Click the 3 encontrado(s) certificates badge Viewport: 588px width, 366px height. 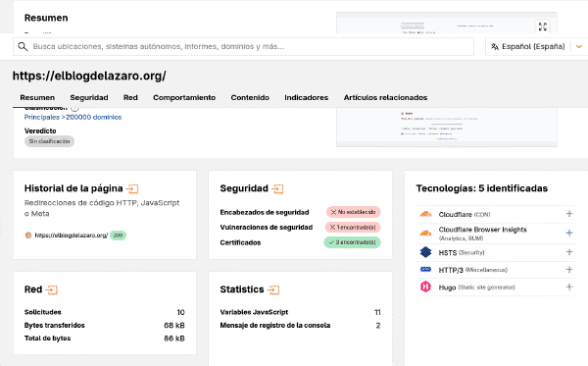coord(352,242)
